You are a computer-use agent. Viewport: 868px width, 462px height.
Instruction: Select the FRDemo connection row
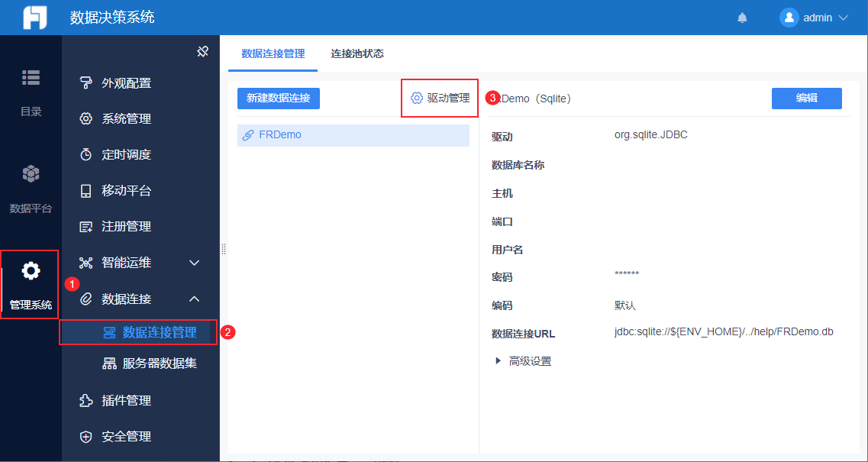[x=353, y=135]
